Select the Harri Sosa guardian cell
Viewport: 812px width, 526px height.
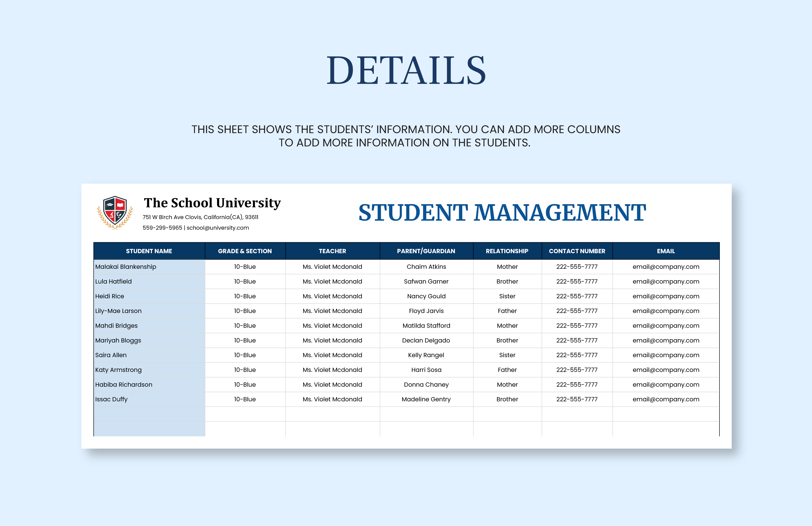(426, 369)
